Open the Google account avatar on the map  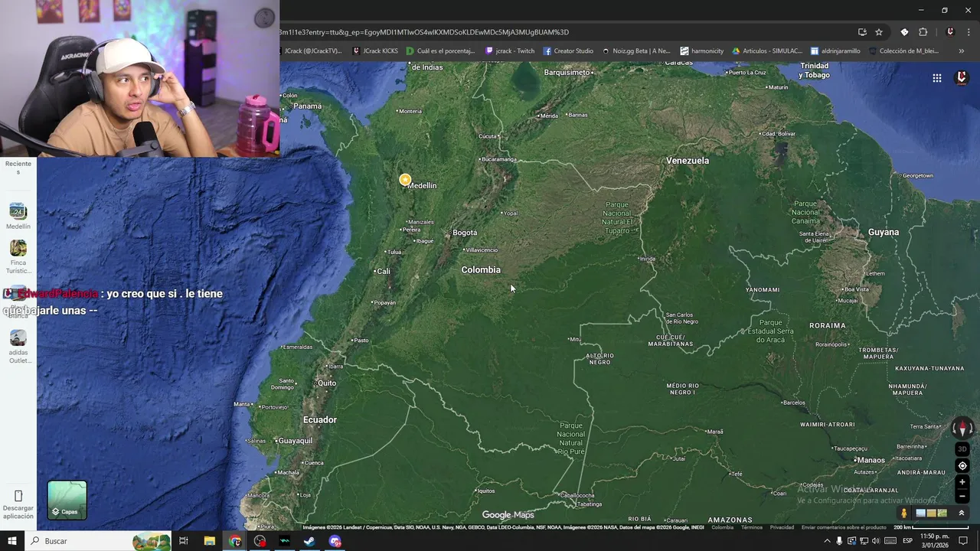coord(962,78)
